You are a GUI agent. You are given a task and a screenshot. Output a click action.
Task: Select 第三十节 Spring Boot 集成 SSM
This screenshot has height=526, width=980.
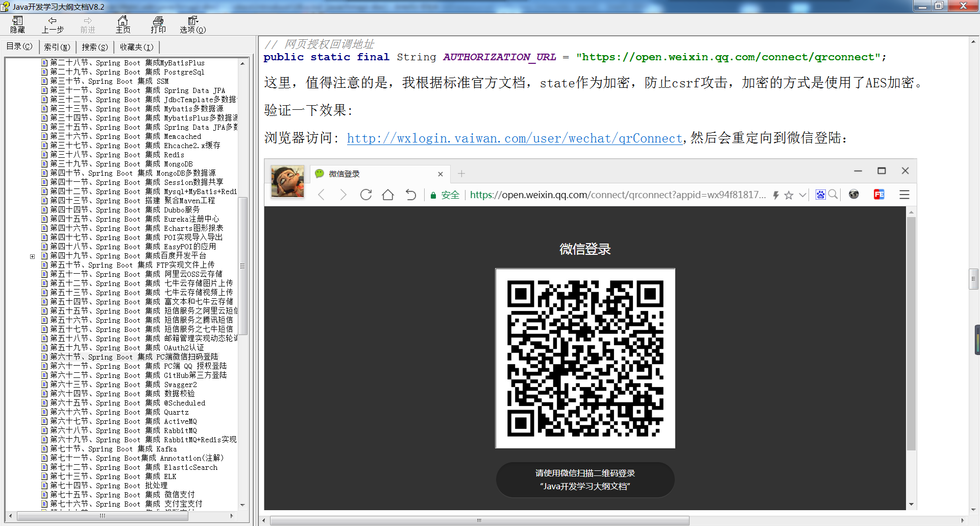coord(109,81)
